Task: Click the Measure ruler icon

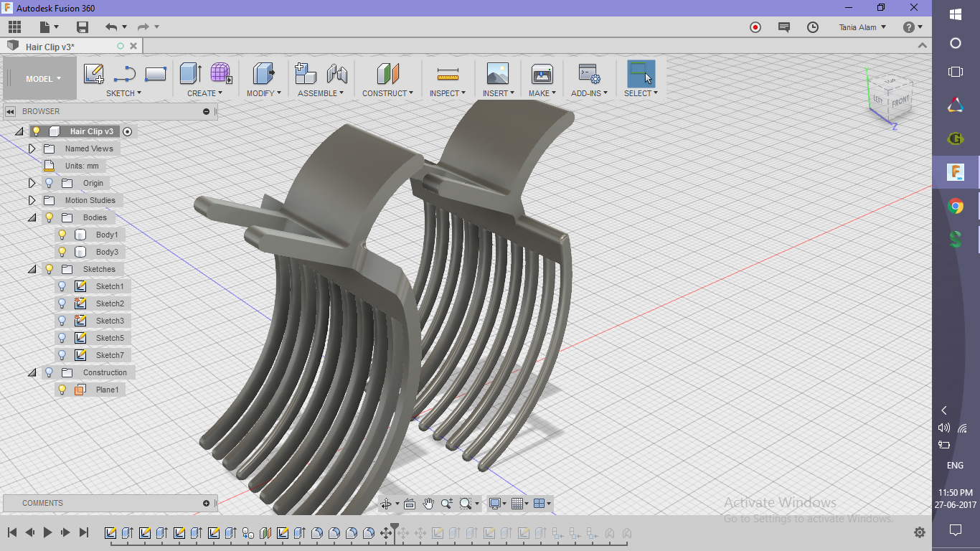Action: pyautogui.click(x=448, y=74)
